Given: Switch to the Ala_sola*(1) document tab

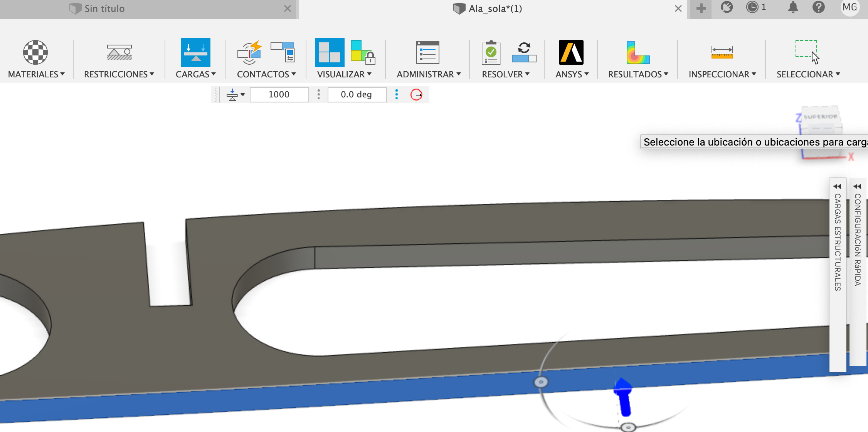Looking at the screenshot, I should (488, 8).
